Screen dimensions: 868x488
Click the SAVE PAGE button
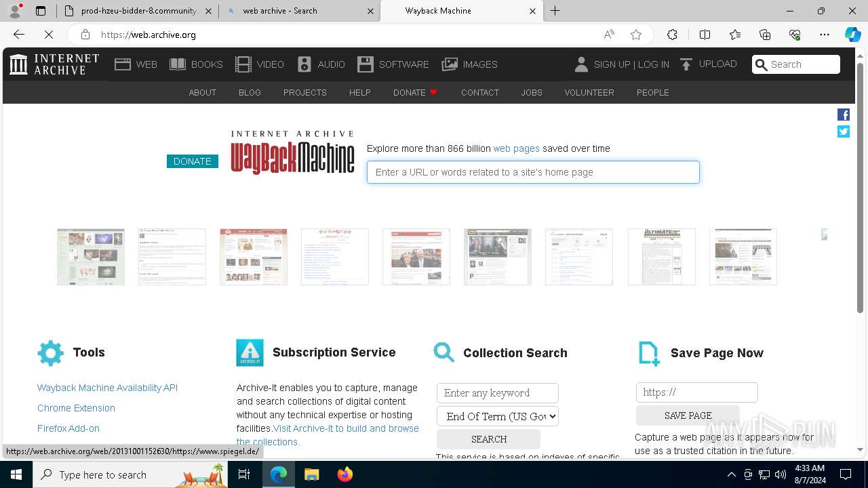coord(688,415)
